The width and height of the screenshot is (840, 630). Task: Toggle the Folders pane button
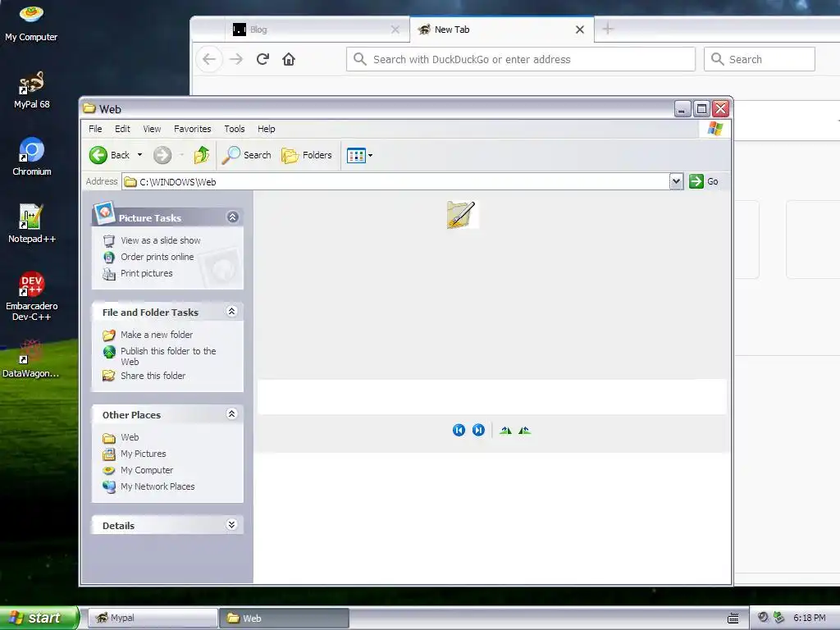click(307, 155)
